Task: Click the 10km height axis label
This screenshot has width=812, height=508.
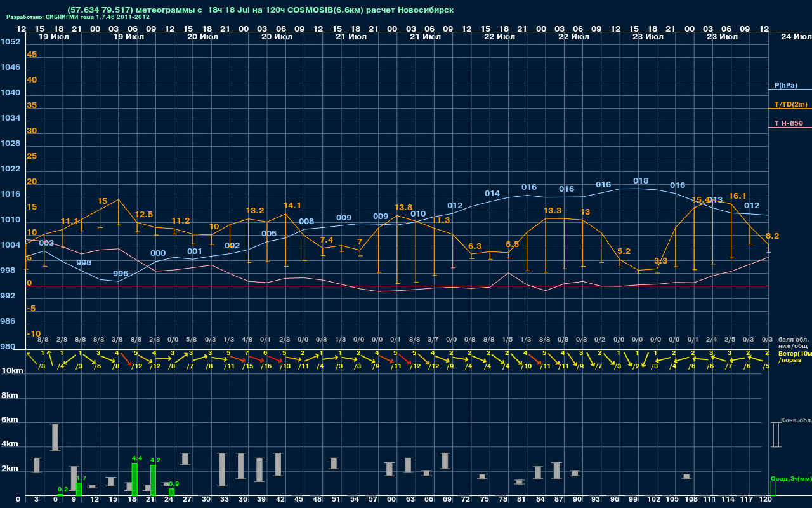Action: [x=13, y=371]
